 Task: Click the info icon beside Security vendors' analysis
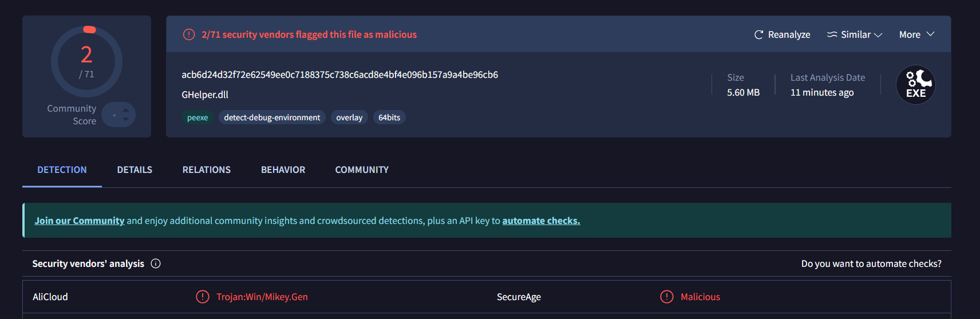pos(156,263)
